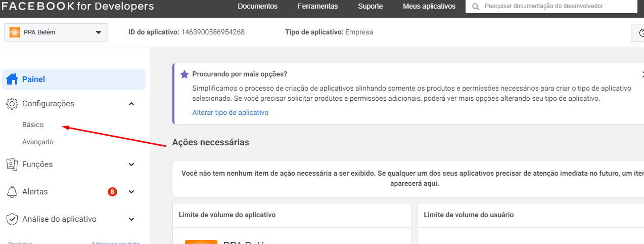Viewport: 644px width, 244px height.
Task: Click the app ID 1463900586954268
Action: [x=213, y=32]
